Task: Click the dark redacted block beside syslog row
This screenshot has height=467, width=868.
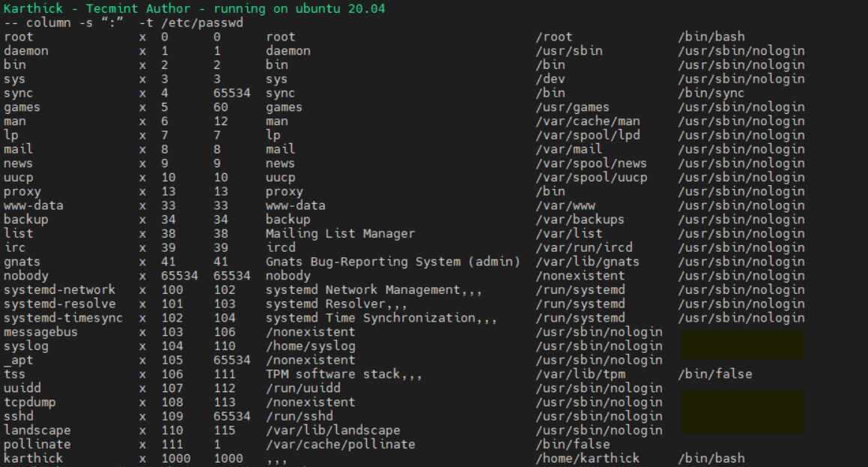Action: (741, 346)
